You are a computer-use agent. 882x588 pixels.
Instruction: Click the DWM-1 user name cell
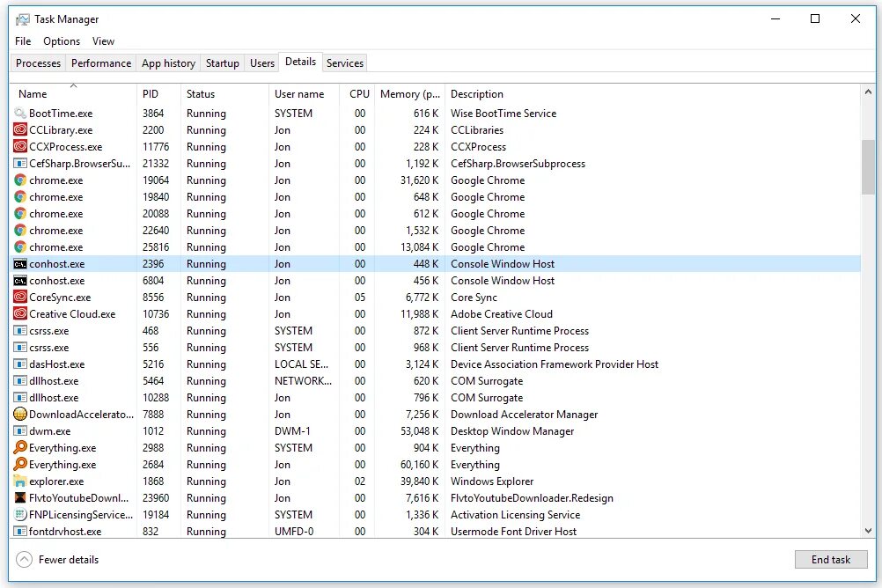point(292,431)
